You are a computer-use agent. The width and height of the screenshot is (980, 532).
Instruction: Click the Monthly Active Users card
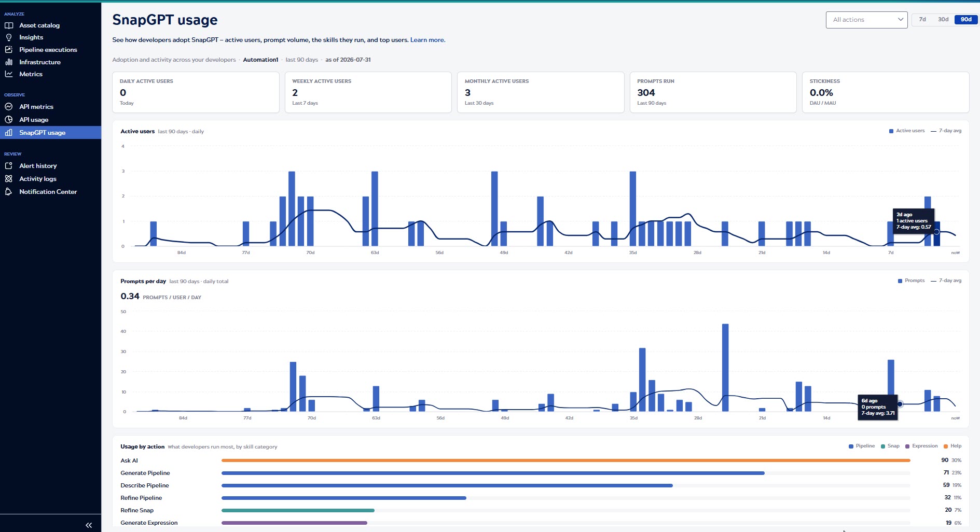pyautogui.click(x=541, y=92)
